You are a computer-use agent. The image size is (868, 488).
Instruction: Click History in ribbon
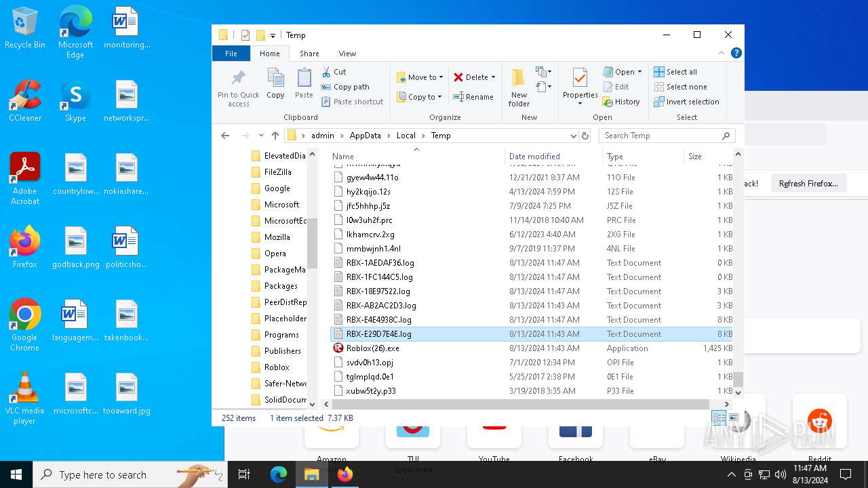tap(621, 102)
